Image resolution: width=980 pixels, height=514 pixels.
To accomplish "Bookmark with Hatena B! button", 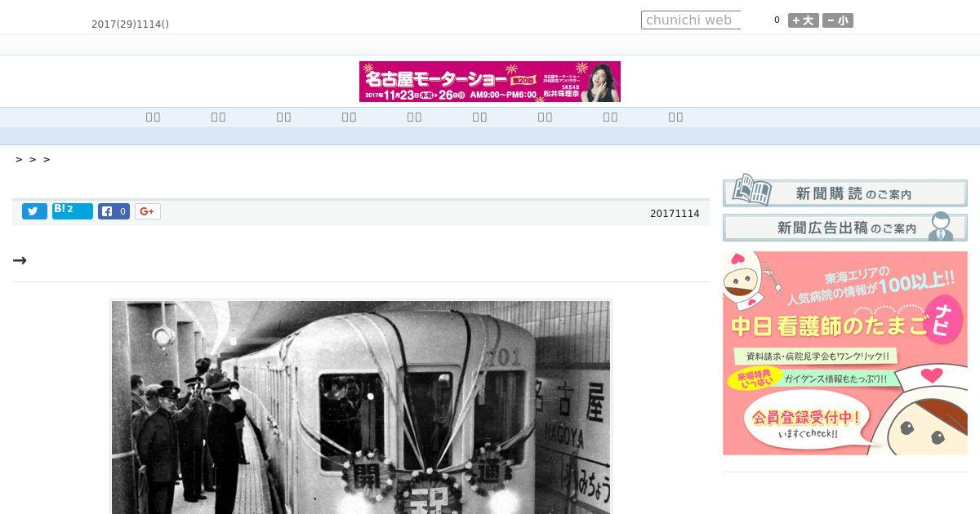I will point(73,211).
